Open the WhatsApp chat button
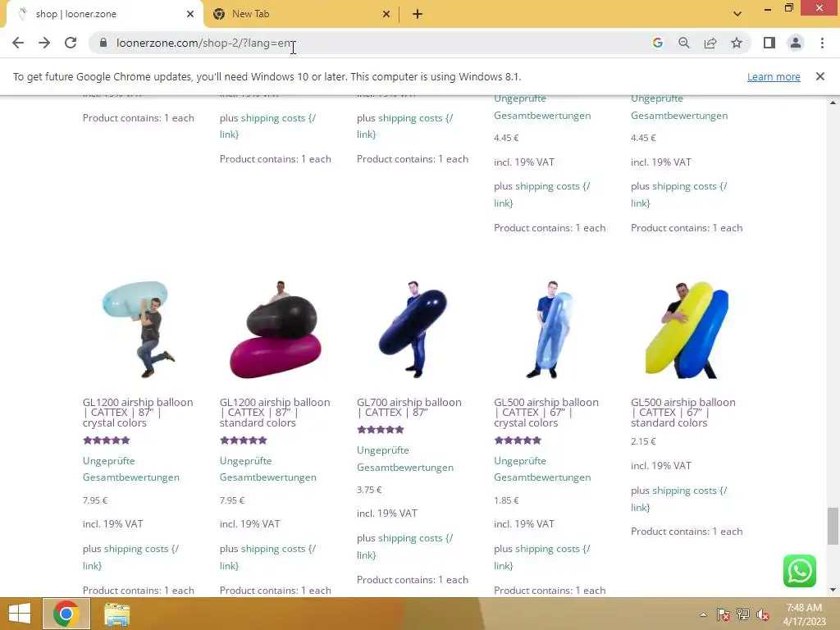Viewport: 840px width, 630px height. 799,571
